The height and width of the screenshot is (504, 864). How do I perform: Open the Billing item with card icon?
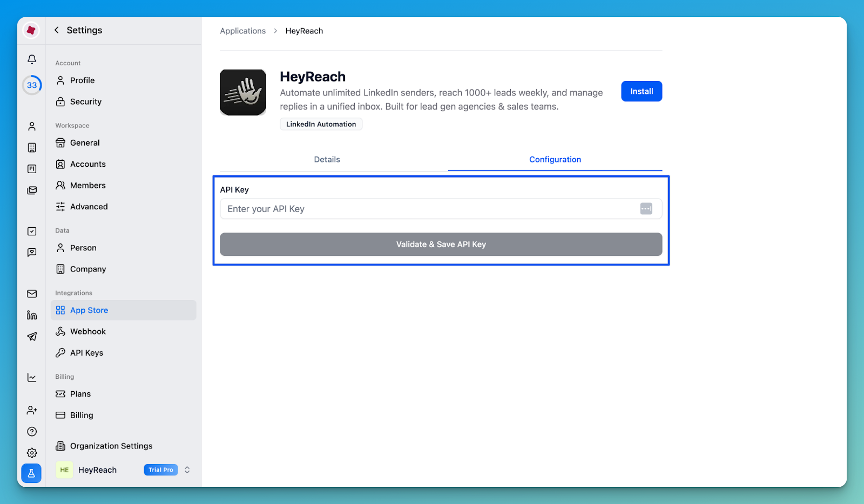124,415
